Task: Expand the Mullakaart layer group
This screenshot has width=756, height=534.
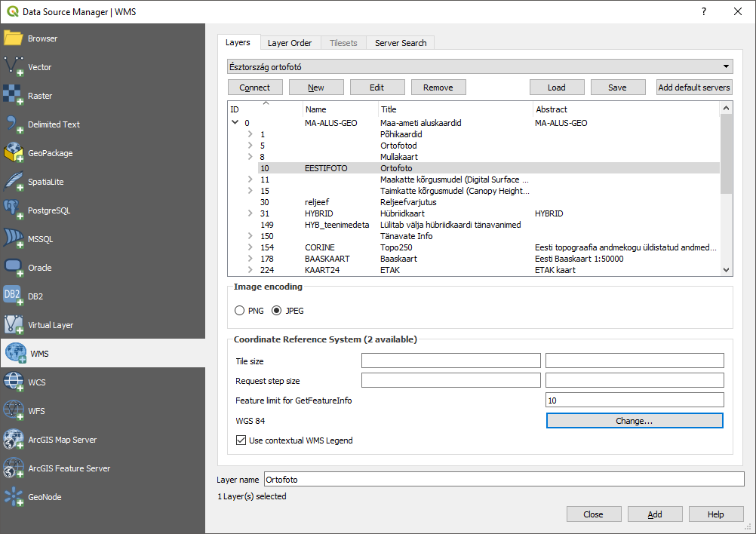Action: pyautogui.click(x=250, y=157)
